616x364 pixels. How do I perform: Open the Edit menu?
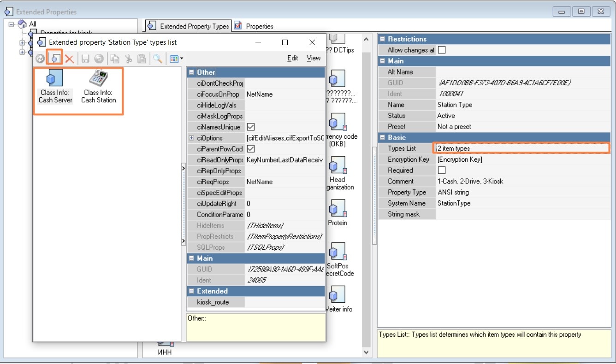click(x=292, y=58)
